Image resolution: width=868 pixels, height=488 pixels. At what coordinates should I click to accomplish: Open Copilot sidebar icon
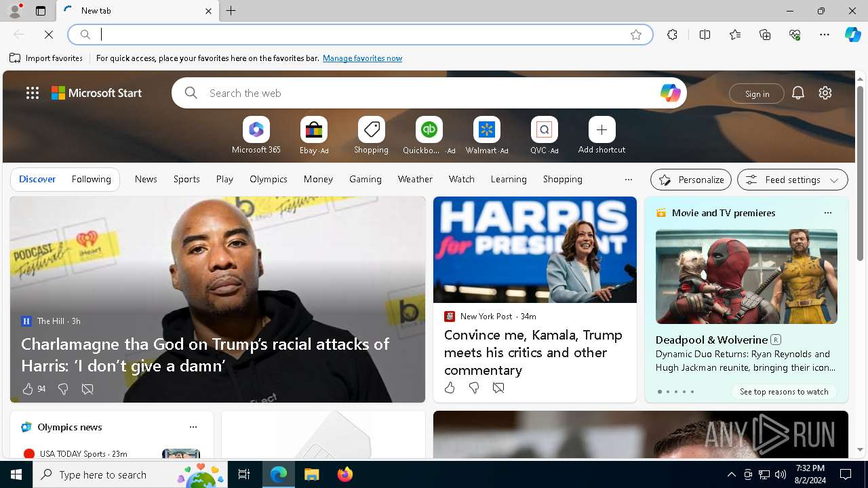pos(852,35)
